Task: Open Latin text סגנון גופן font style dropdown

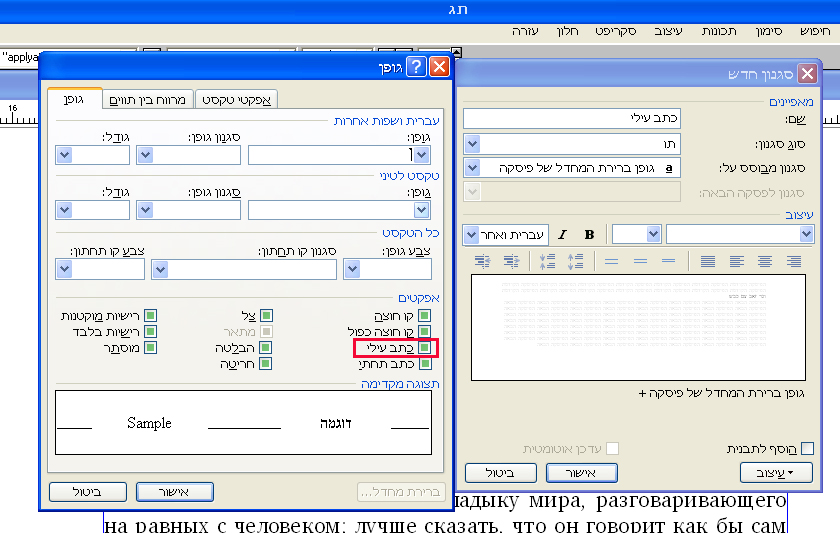Action: pyautogui.click(x=145, y=210)
